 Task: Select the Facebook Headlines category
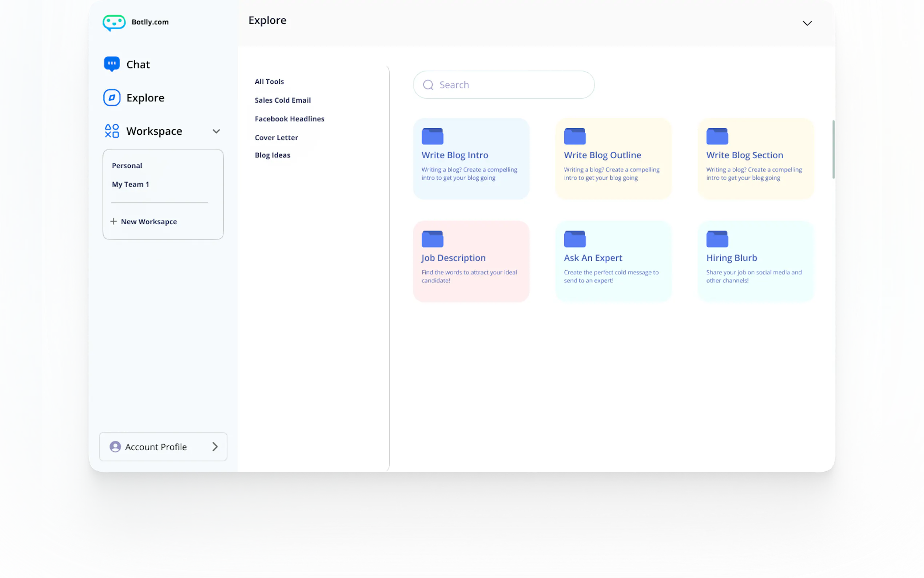[x=290, y=119]
